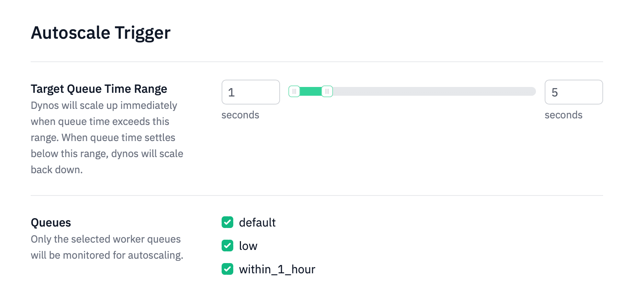Click the "seconds" label below the maximum input
The image size is (644, 304).
pyautogui.click(x=563, y=115)
